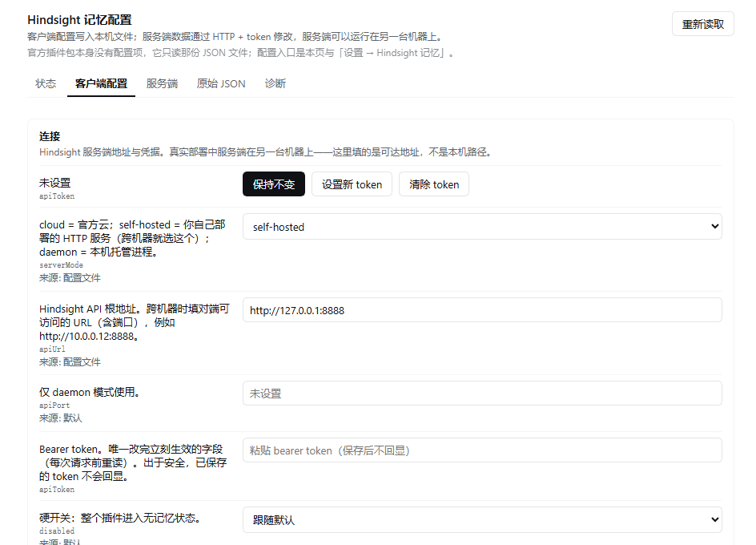Open the disabled 跟随默认 dropdown
756x545 pixels.
pos(482,520)
